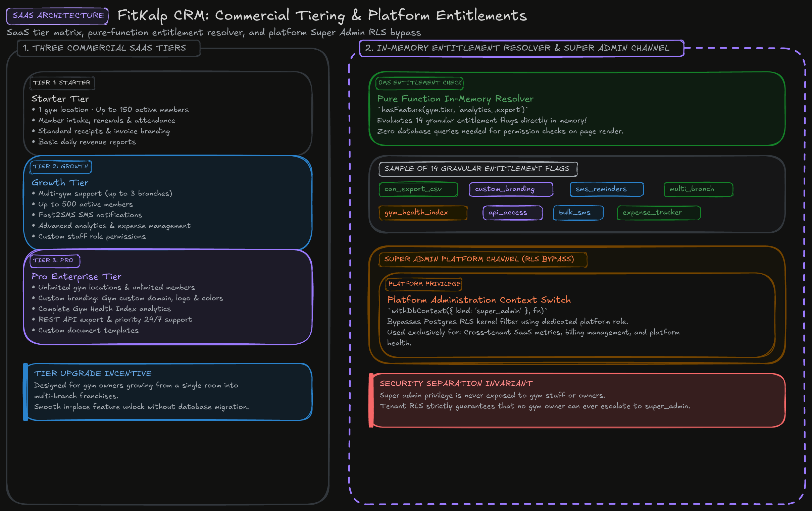The image size is (812, 511).
Task: Click 'Super admin privilege is never exposed' line
Action: [492, 396]
